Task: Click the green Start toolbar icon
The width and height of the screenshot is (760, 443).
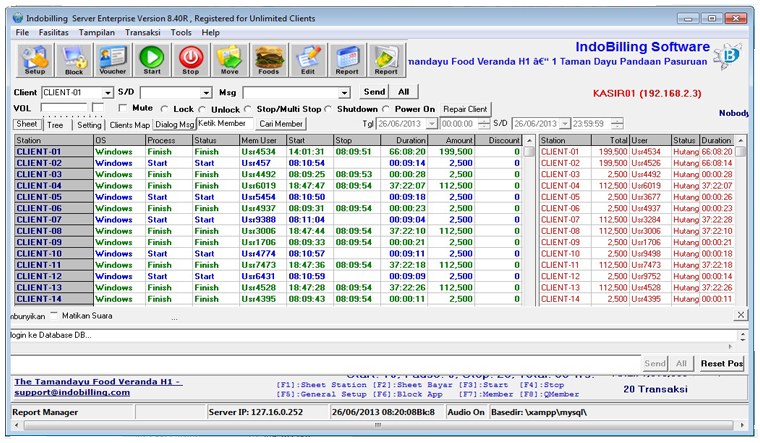Action: [152, 60]
